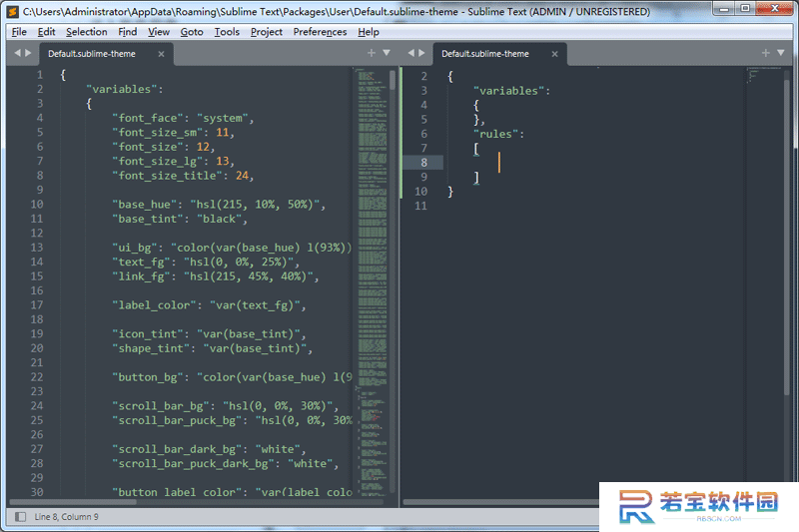Click "base_hue" key in left pane
This screenshot has height=532, width=799.
point(145,205)
